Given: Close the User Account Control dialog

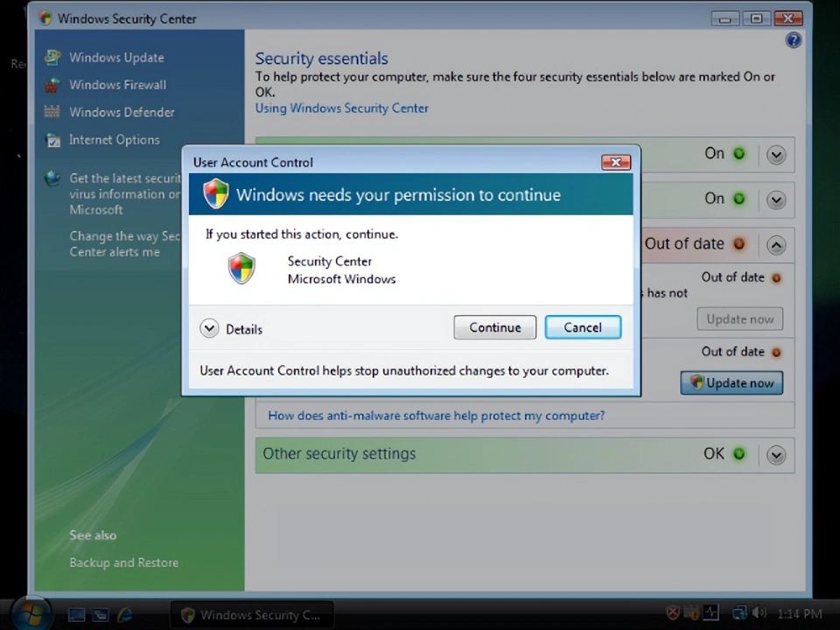Looking at the screenshot, I should point(616,162).
